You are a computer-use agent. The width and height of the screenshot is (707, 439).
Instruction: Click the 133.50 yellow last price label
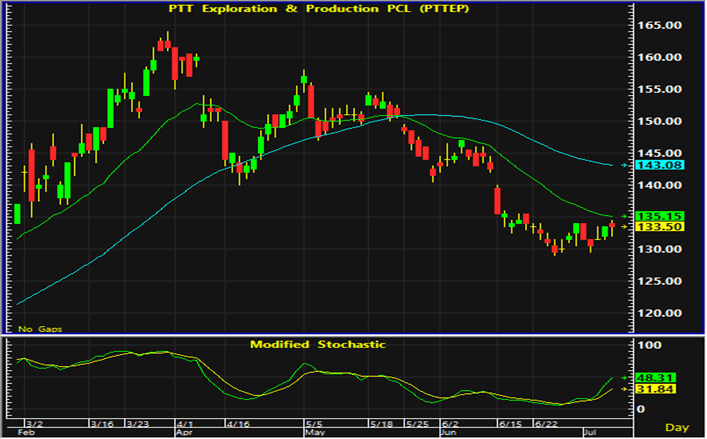[659, 227]
